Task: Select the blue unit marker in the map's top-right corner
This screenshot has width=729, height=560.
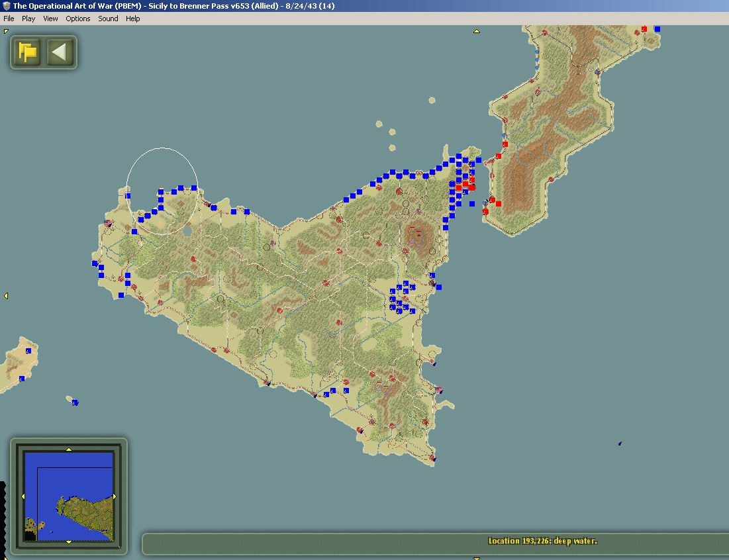Action: 657,29
